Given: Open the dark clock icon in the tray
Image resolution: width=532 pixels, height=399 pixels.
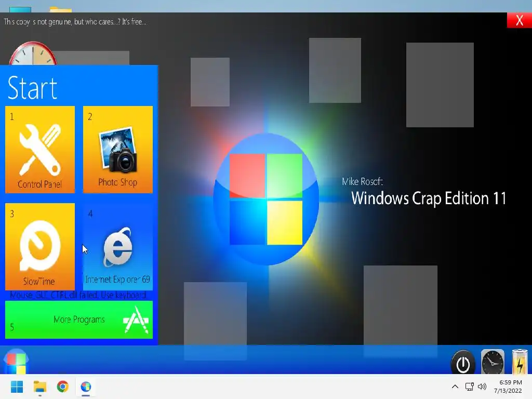Looking at the screenshot, I should coord(493,362).
